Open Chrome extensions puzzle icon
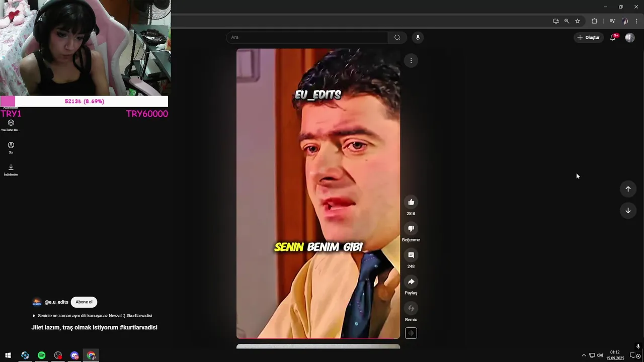 click(x=594, y=21)
